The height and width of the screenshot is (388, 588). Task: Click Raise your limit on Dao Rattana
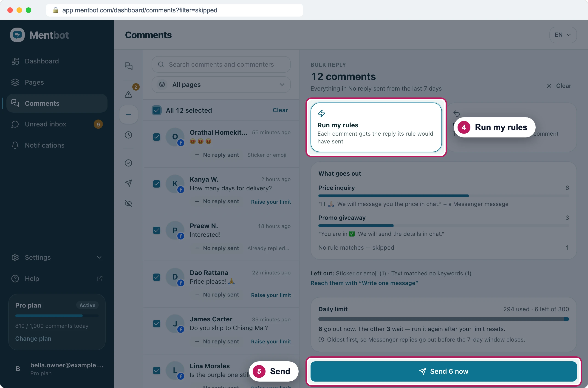[271, 295]
